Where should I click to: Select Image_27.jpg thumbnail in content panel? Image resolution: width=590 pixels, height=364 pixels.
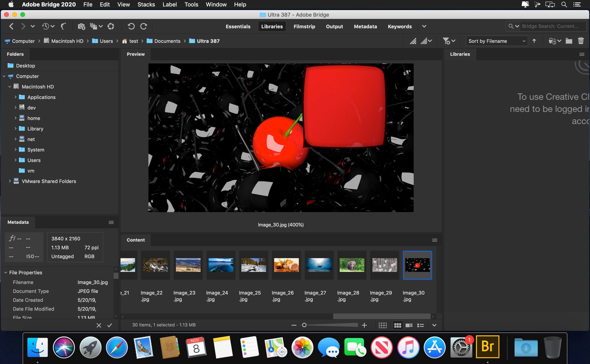coord(319,265)
